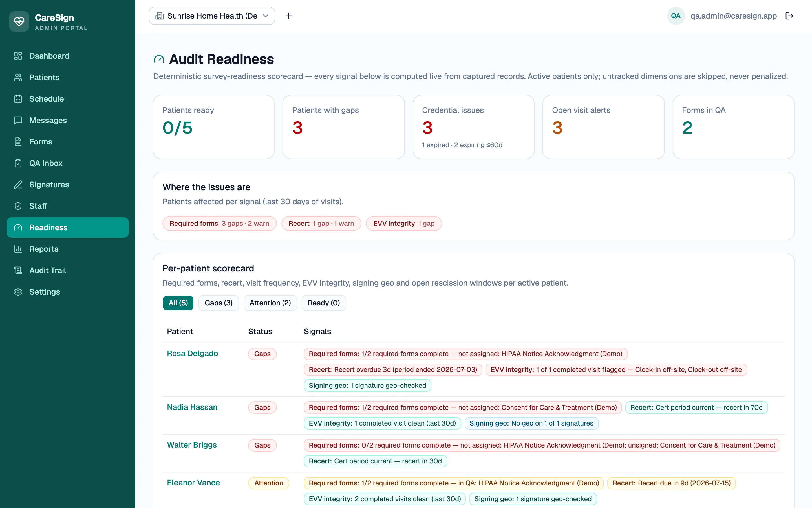The height and width of the screenshot is (508, 812).
Task: Go to the Patients page
Action: tap(67, 77)
